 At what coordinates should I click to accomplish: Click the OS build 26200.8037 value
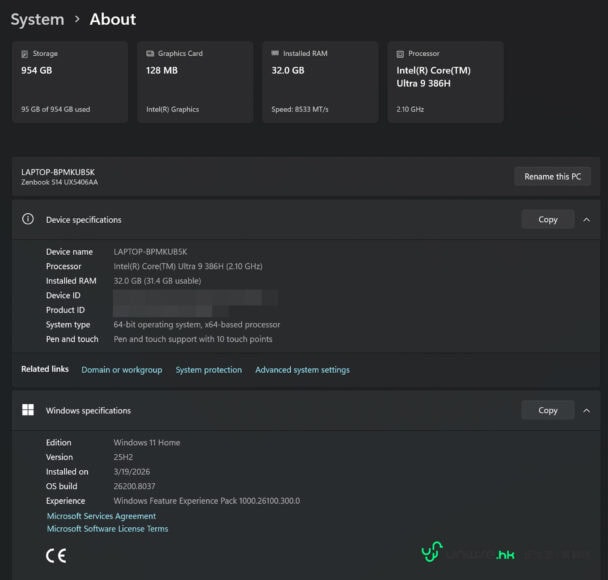135,486
